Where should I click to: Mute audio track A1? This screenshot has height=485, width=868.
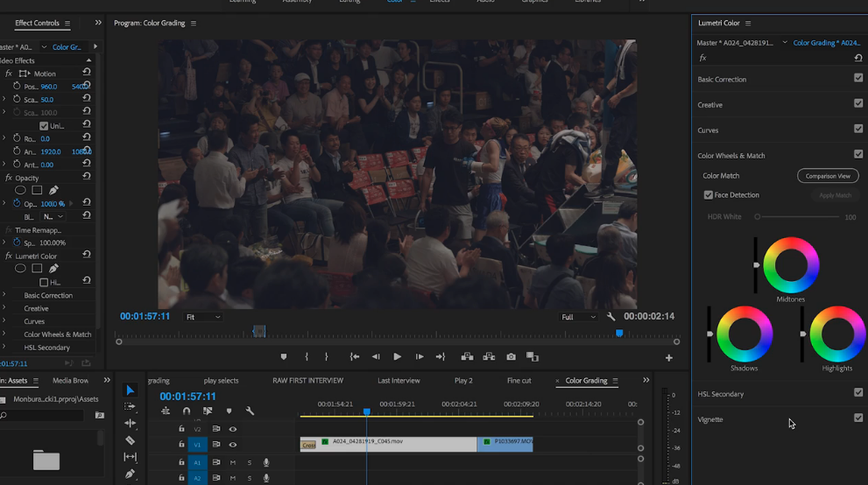click(x=232, y=462)
